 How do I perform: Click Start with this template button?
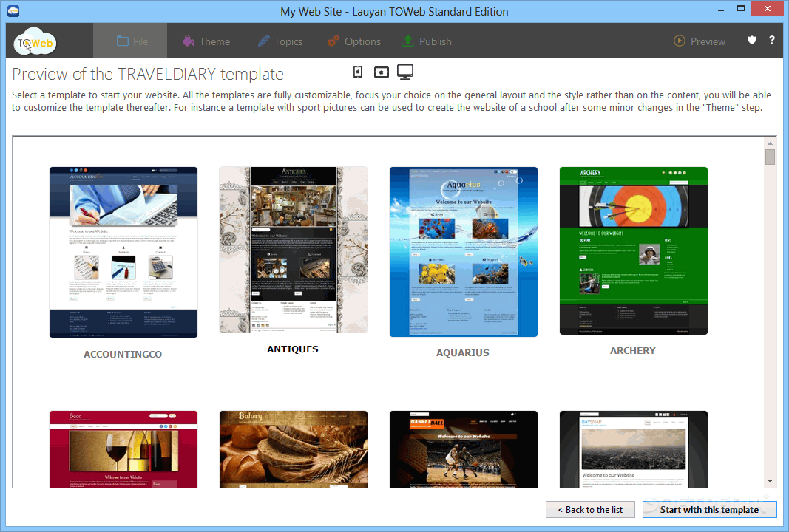click(x=709, y=509)
